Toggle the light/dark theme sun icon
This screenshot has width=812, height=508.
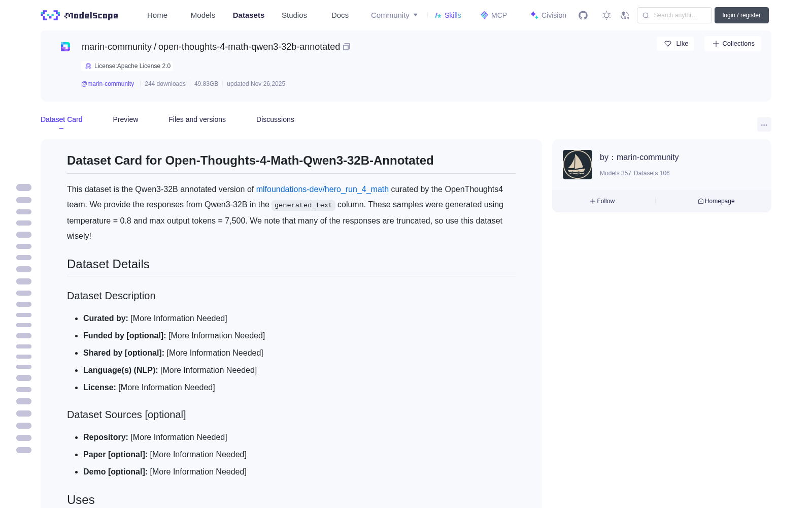point(606,15)
